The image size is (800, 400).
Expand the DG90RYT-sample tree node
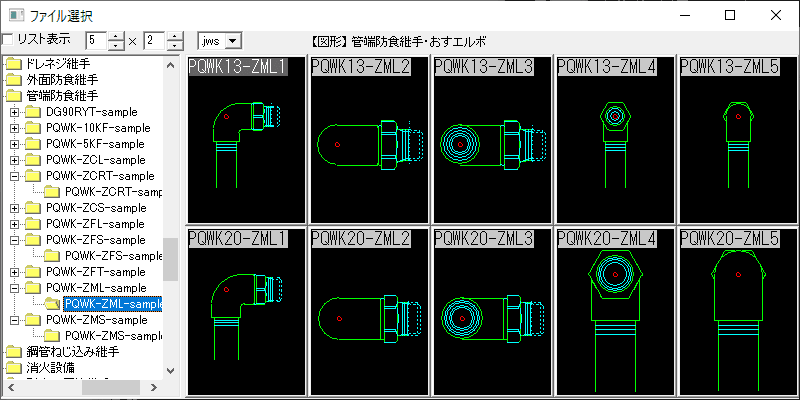click(x=14, y=112)
